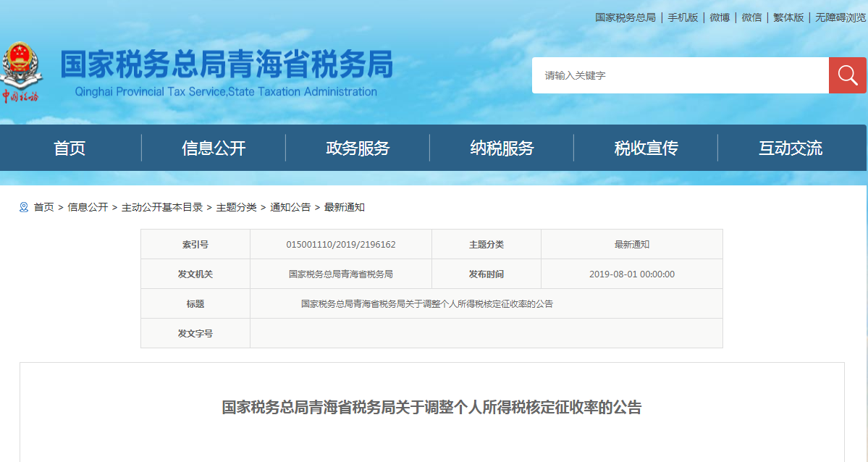Click the English subtitle Qinghai Provincial Tax Service
The image size is (868, 462).
(x=226, y=92)
